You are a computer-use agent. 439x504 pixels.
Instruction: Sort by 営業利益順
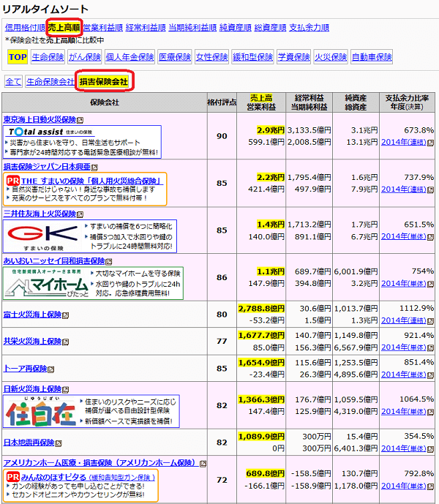click(103, 28)
